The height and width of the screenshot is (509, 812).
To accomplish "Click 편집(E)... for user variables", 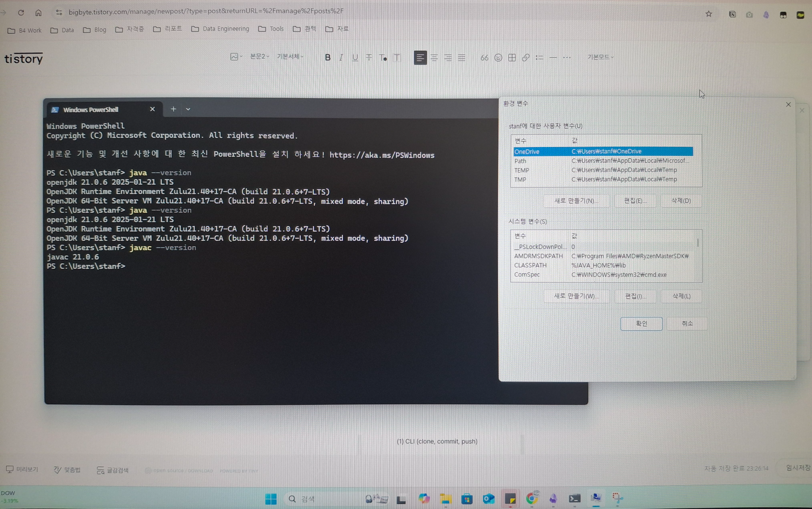I will [x=635, y=201].
